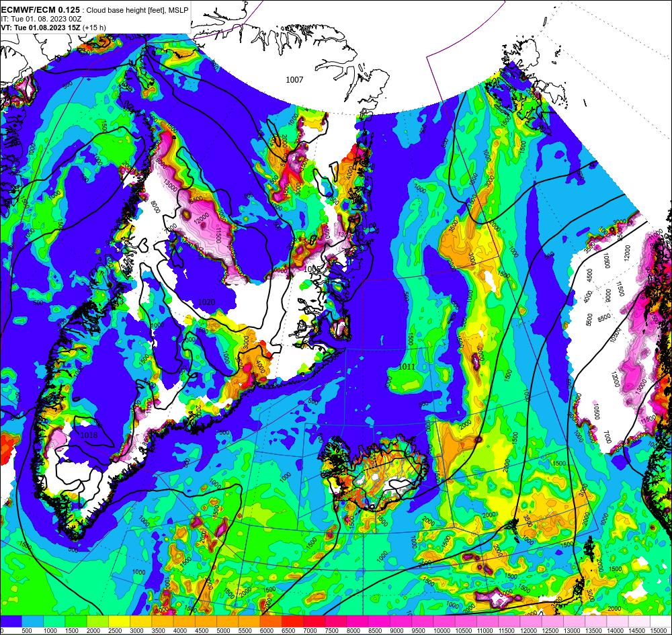Image resolution: width=672 pixels, height=635 pixels.
Task: Select the green 1500–2000 legend swatch
Action: pos(76,622)
